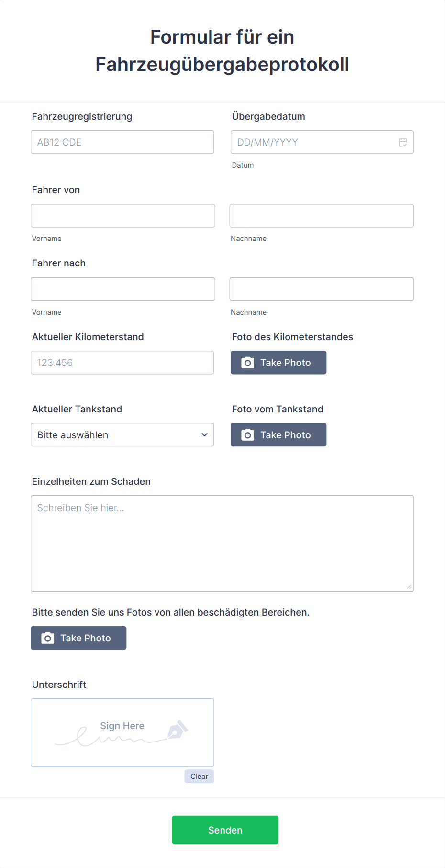Image resolution: width=445 pixels, height=868 pixels.
Task: Click camera icon for Tankstand photo
Action: (x=247, y=435)
